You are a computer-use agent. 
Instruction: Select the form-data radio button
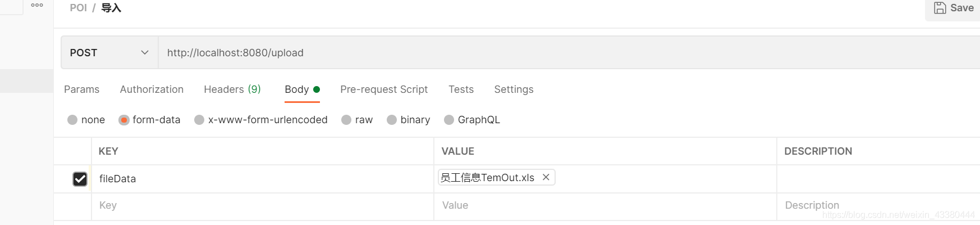point(124,120)
